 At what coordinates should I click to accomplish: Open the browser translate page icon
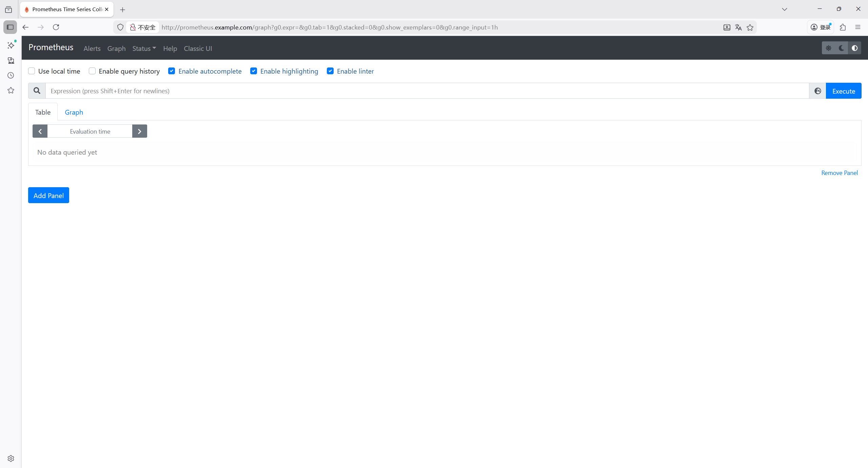[x=738, y=27]
